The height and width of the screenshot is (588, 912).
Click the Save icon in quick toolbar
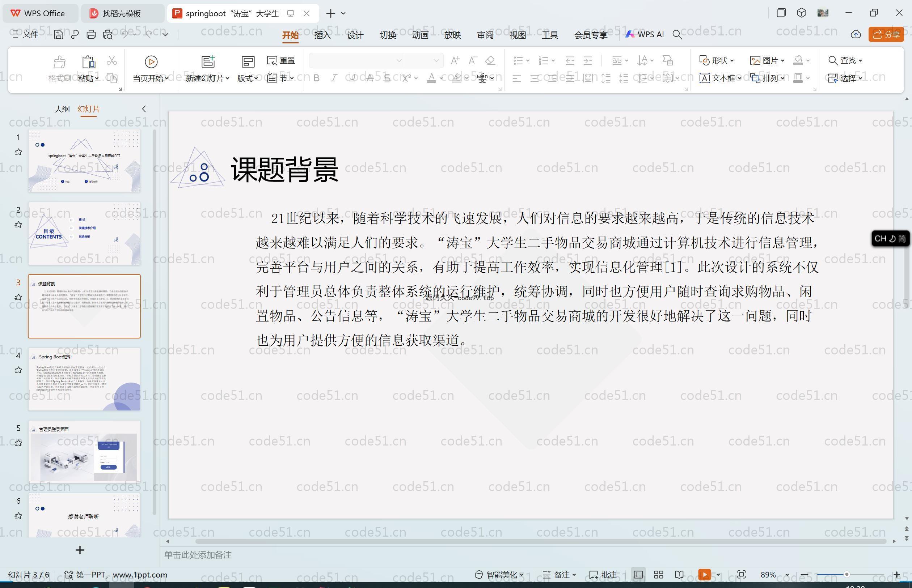(x=59, y=34)
